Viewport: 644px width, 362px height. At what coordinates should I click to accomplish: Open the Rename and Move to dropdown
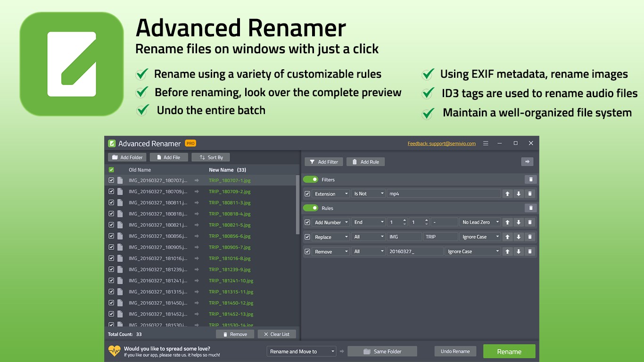[x=301, y=351]
